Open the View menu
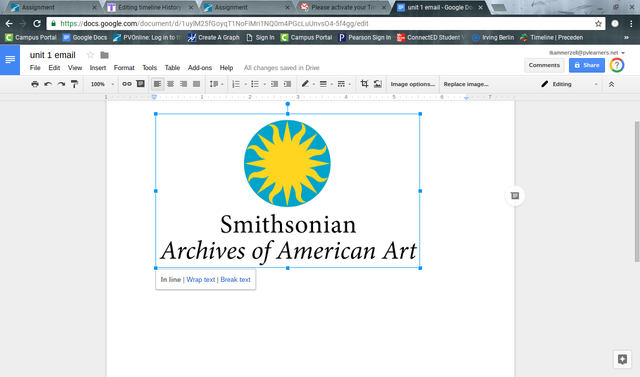 click(75, 68)
